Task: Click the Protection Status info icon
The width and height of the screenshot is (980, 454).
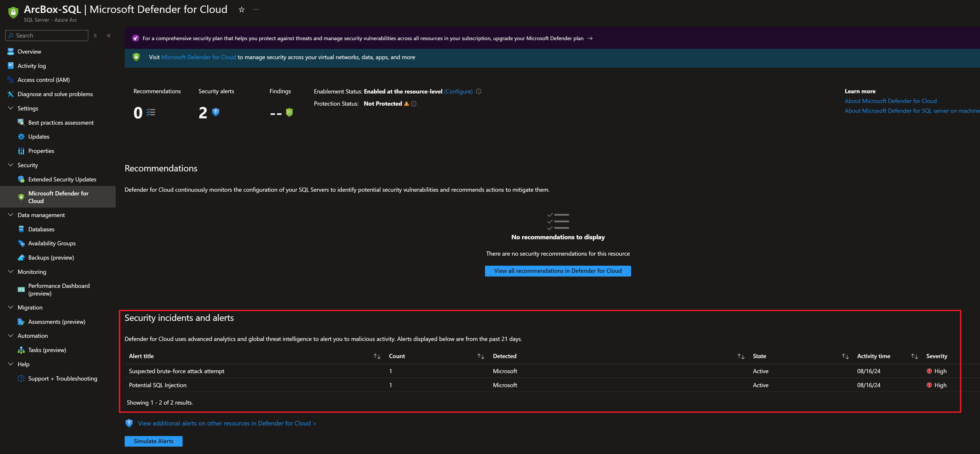Action: 414,104
